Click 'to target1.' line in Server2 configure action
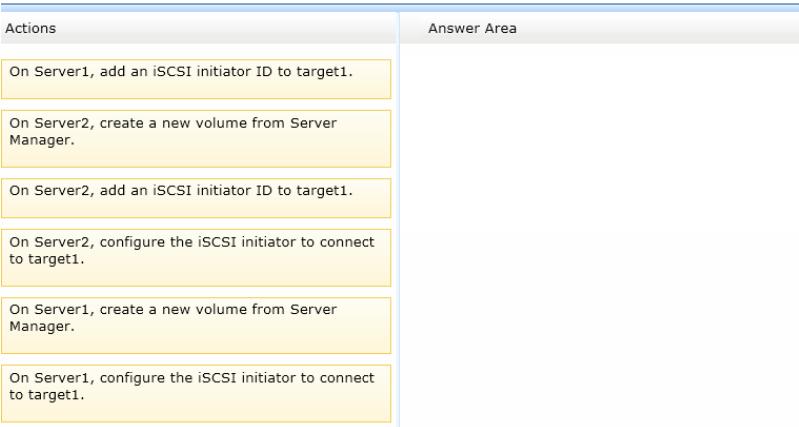 [46, 259]
